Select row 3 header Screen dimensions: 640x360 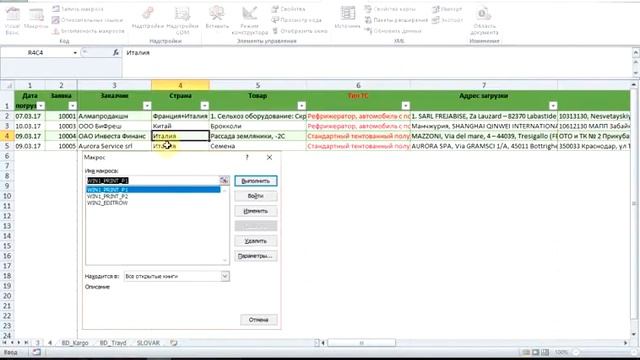[7, 126]
